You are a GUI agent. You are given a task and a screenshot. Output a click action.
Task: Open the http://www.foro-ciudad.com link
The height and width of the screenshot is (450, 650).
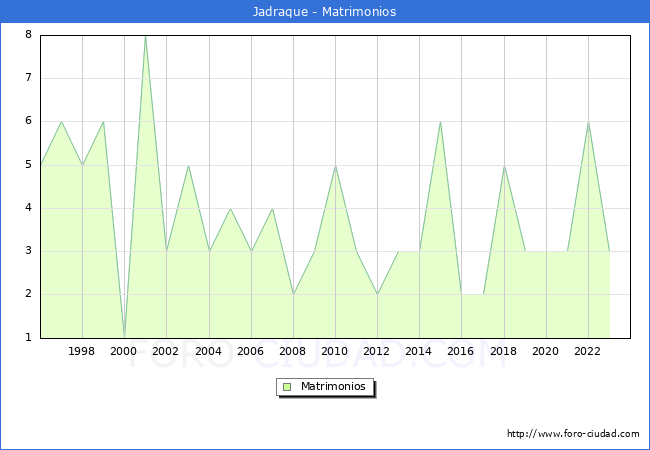click(x=573, y=433)
